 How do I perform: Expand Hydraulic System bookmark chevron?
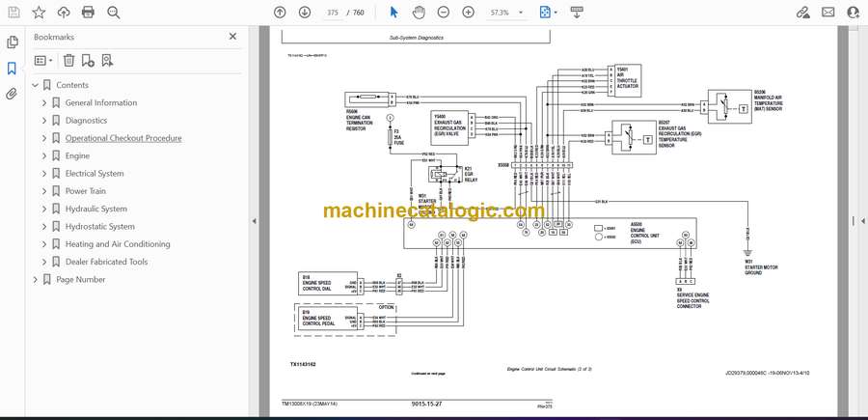[44, 209]
